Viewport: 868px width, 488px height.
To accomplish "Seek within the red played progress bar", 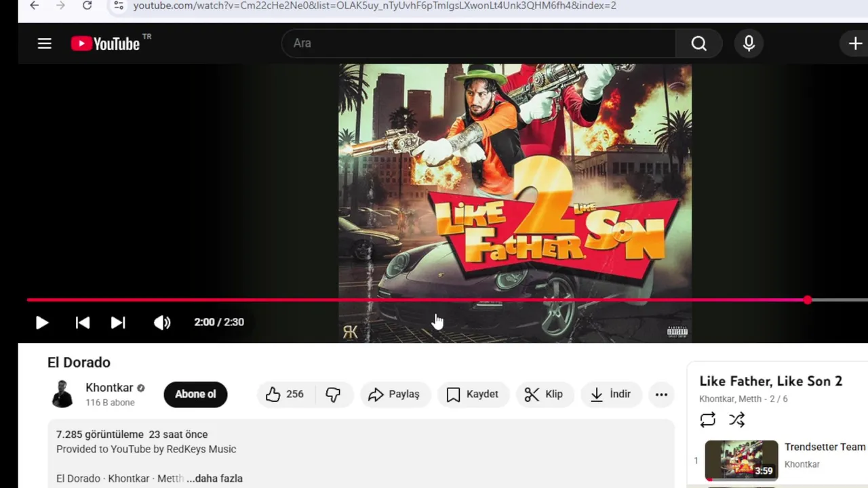I will 417,300.
